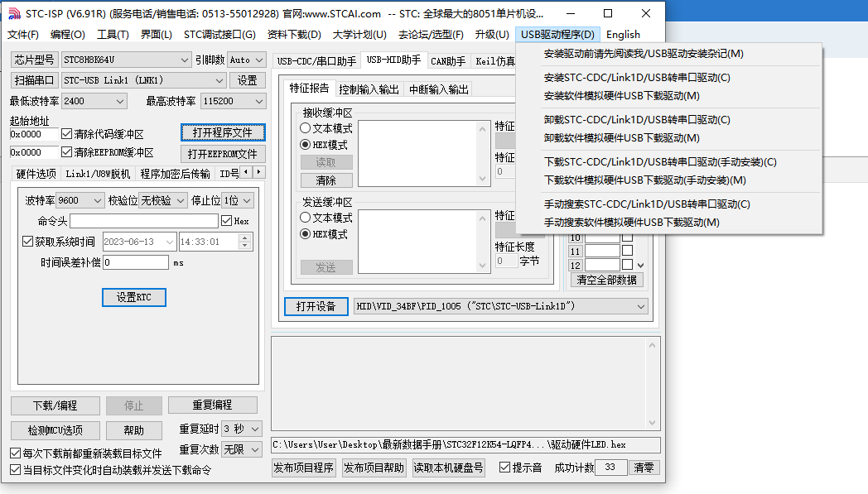Choose 手动搜索软件模拟硬件USB下载驱动(M)

pyautogui.click(x=631, y=223)
